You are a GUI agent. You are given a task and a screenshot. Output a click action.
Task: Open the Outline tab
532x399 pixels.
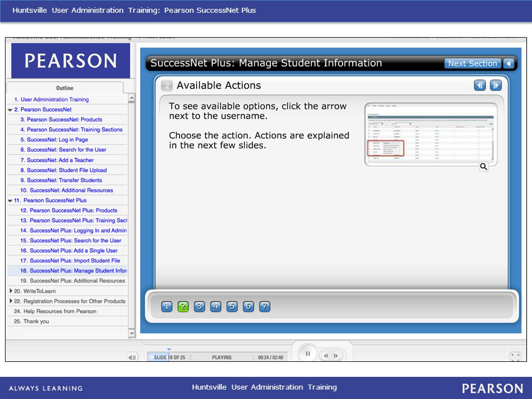pos(65,88)
